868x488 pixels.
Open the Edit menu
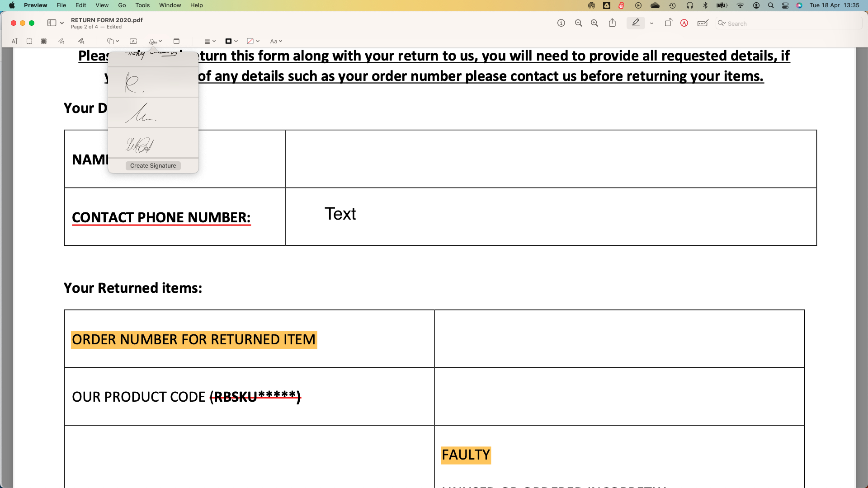tap(80, 5)
